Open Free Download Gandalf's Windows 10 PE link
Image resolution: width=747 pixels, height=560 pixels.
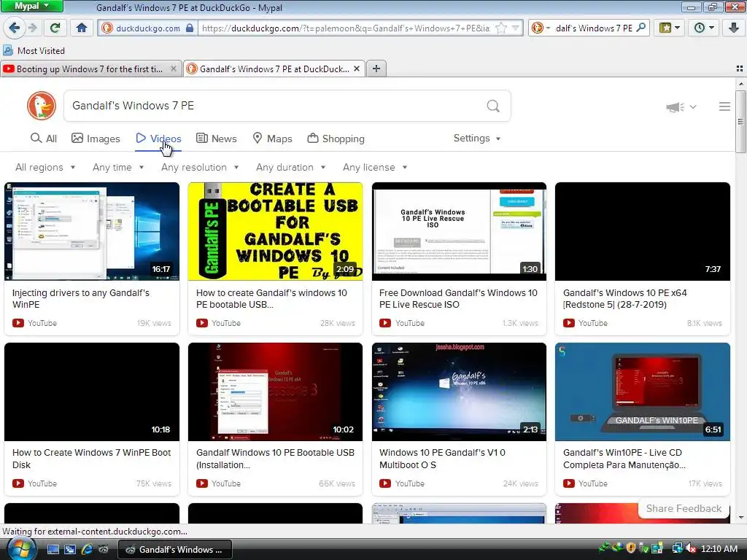click(458, 298)
